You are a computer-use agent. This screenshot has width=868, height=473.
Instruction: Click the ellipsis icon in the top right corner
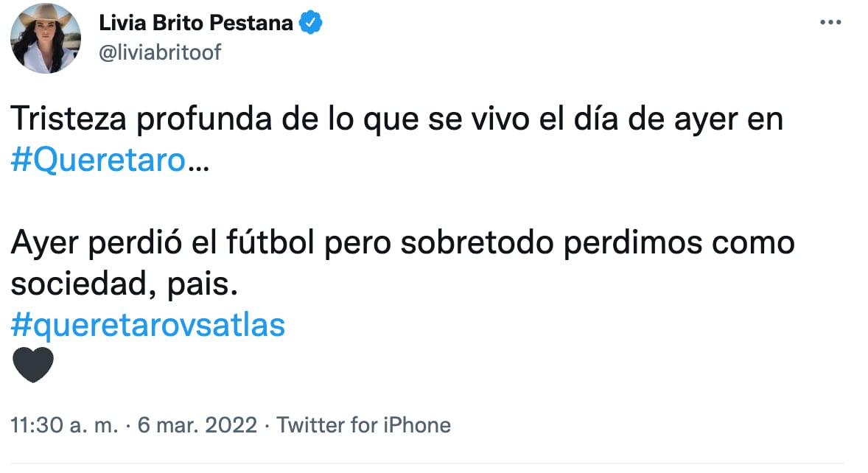coord(831,22)
